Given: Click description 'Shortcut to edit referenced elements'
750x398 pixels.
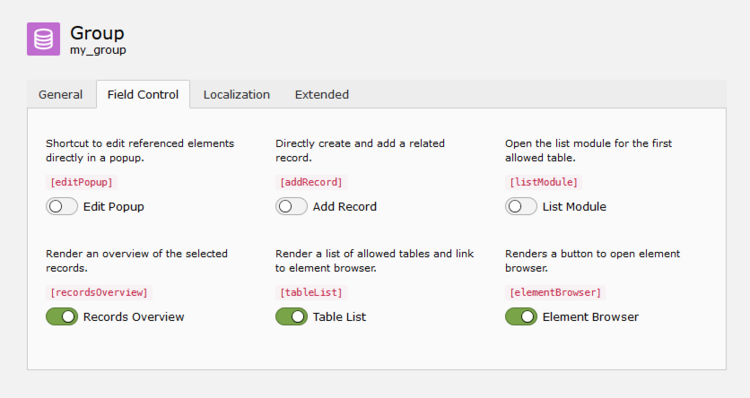Looking at the screenshot, I should [140, 151].
